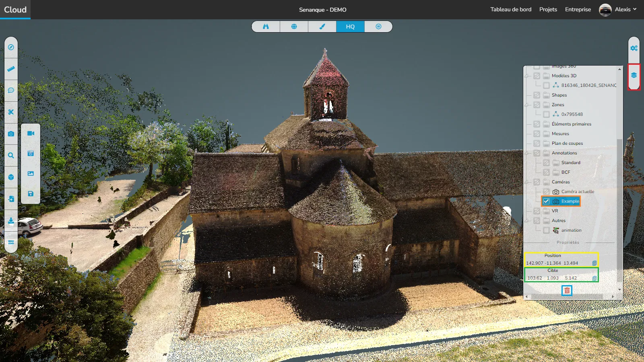Activate the HQ quality mode

[x=350, y=27]
